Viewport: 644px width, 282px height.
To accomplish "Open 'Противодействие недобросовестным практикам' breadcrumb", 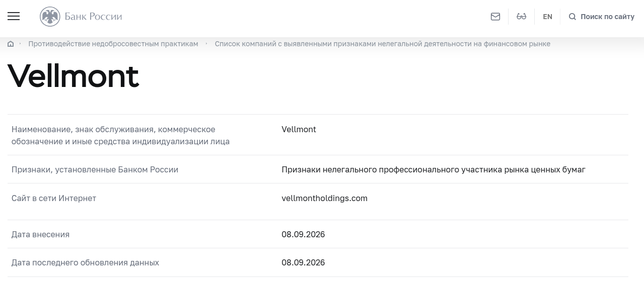I will (x=113, y=44).
